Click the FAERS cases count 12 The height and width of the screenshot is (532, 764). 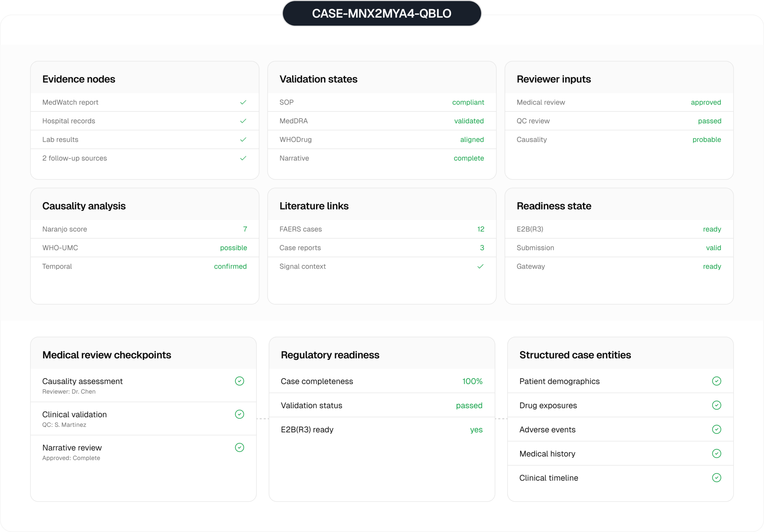click(480, 229)
